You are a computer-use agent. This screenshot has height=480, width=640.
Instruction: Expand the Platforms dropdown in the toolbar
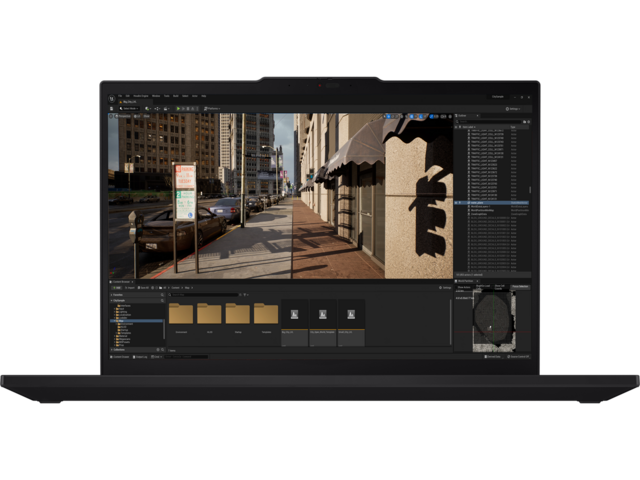pos(212,108)
